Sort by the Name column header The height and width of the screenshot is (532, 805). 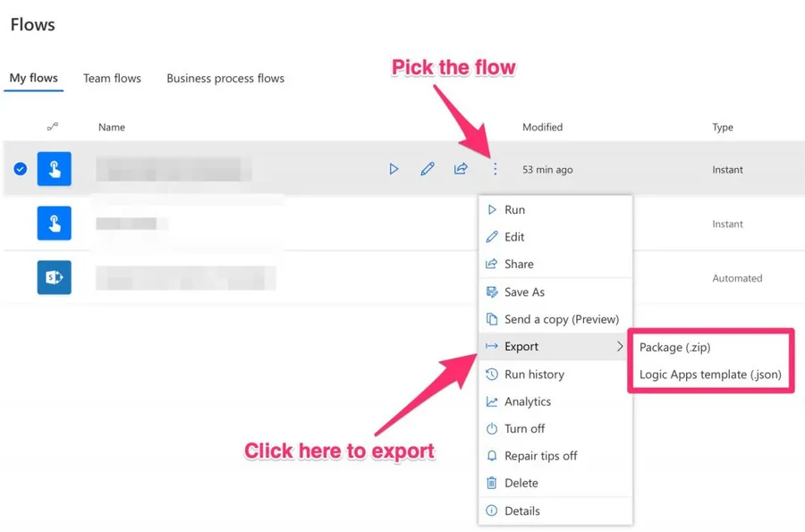pyautogui.click(x=112, y=127)
